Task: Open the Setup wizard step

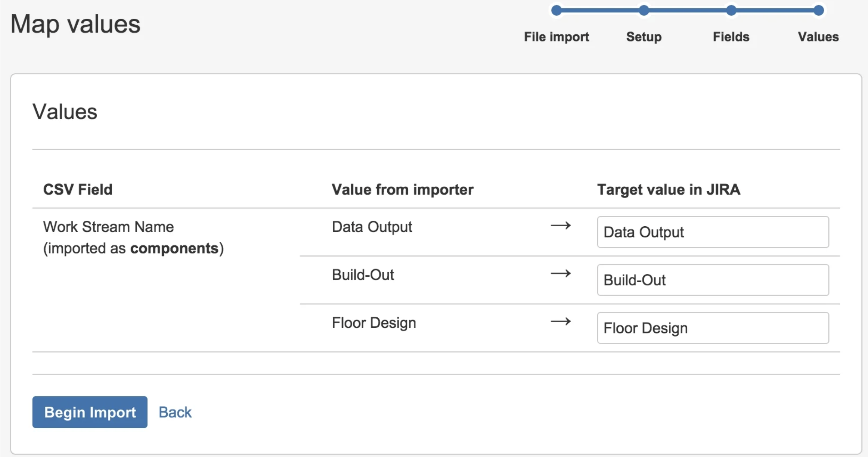Action: (x=644, y=37)
